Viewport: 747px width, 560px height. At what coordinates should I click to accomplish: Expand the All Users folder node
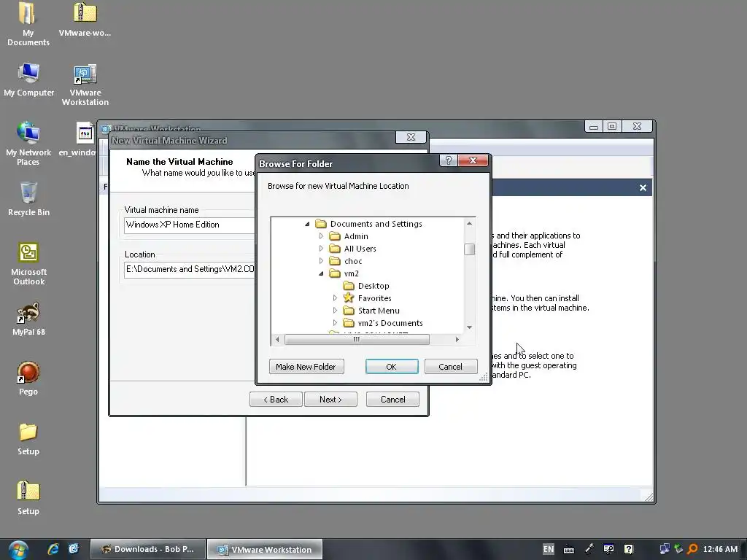pos(321,249)
